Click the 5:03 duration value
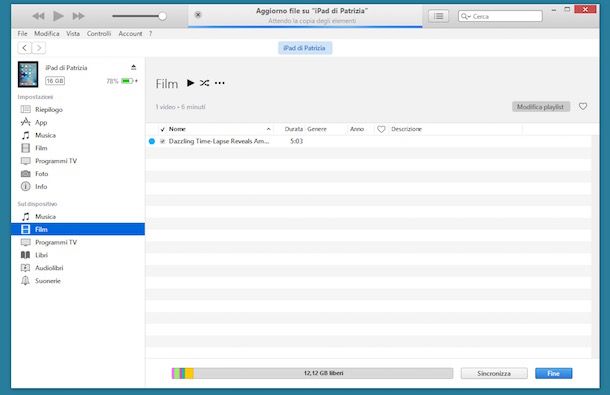The height and width of the screenshot is (395, 610). (296, 141)
